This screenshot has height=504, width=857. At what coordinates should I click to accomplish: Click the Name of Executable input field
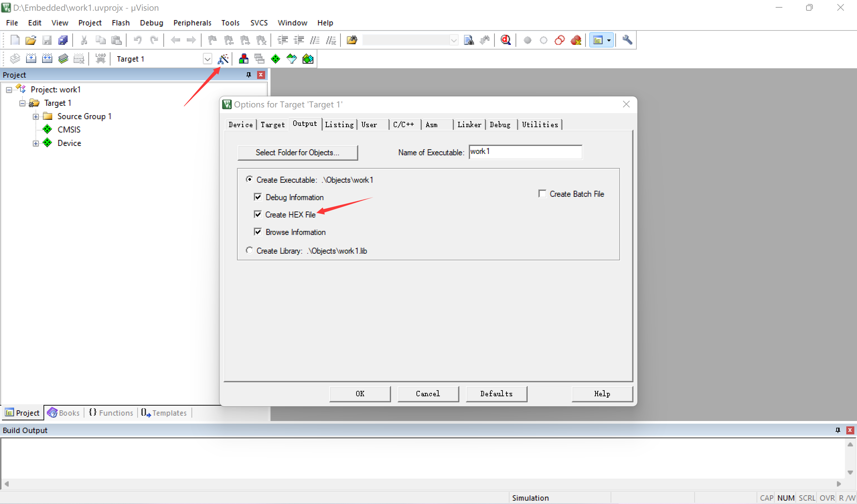click(x=526, y=152)
